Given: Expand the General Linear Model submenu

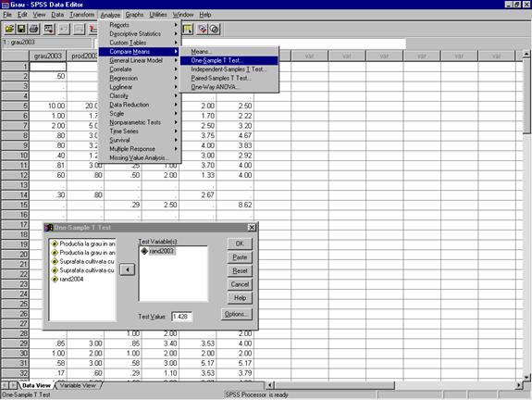Looking at the screenshot, I should point(140,60).
